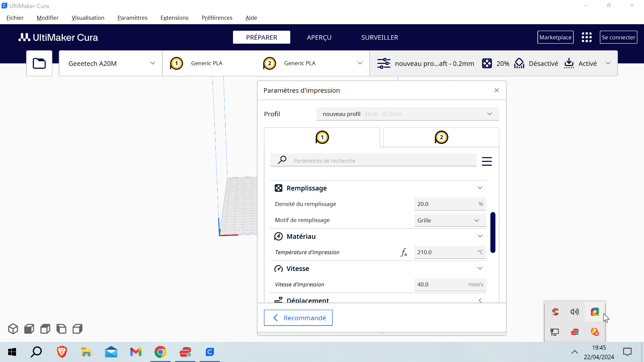Open file folder icon button
This screenshot has width=644, height=362.
click(39, 63)
